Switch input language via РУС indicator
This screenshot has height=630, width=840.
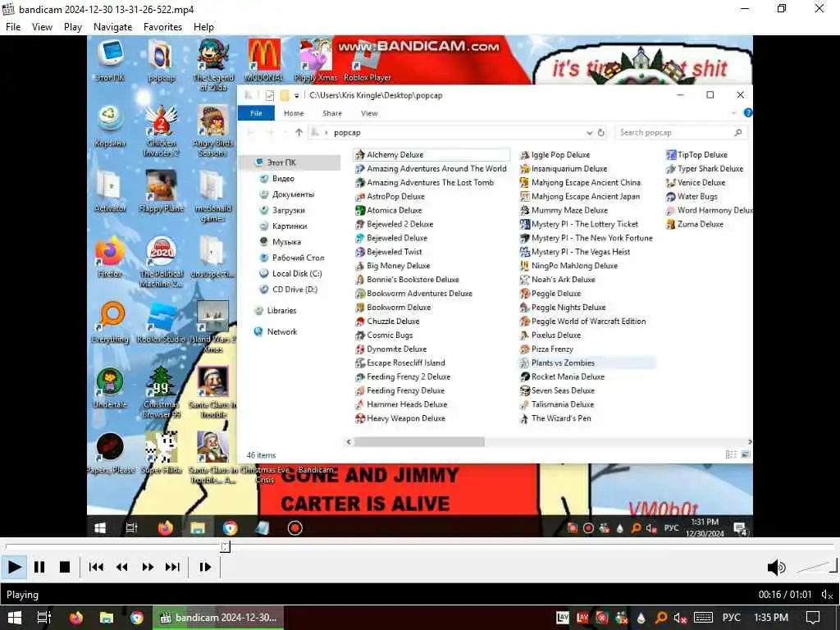pos(731,618)
